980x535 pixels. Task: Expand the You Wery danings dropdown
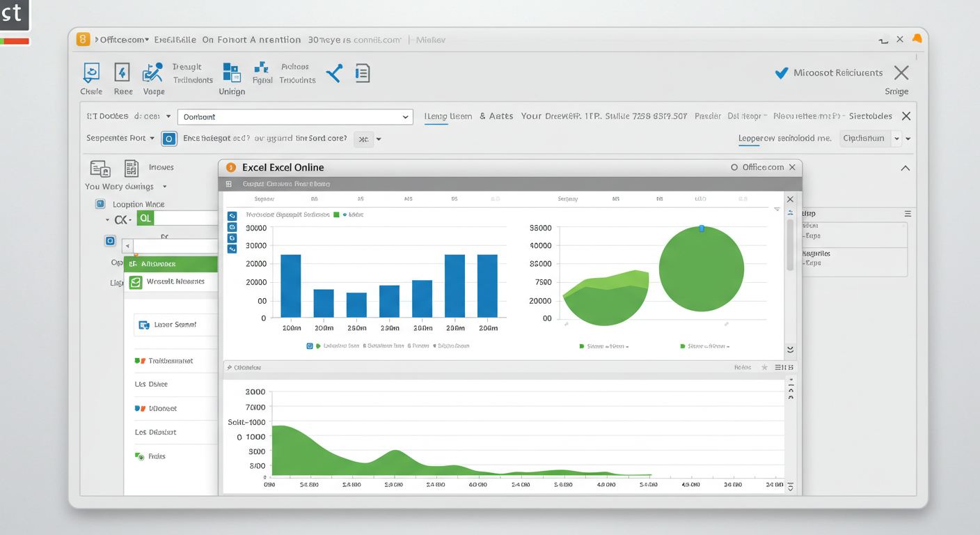click(x=164, y=187)
